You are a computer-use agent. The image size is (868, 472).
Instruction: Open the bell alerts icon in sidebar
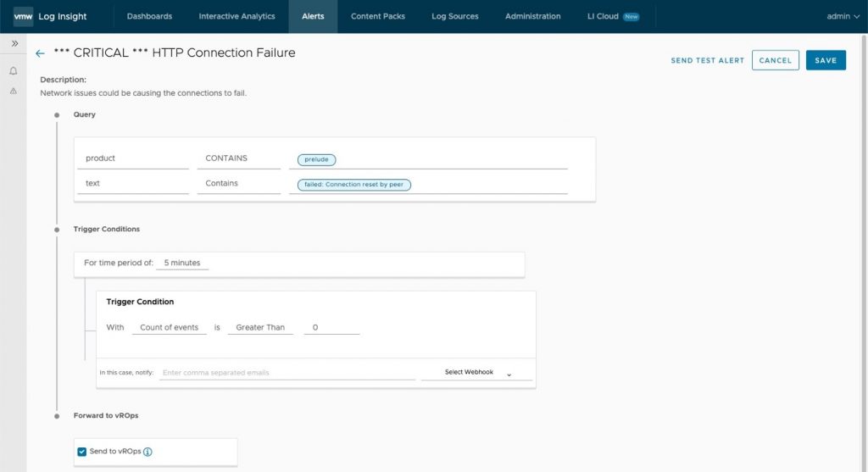14,71
